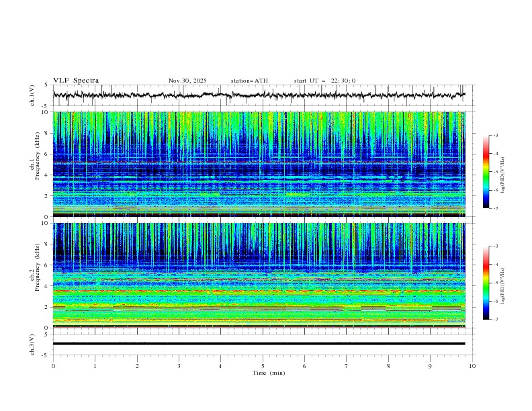Click the time axis tick label "2"
Viewport: 532px width, 411px height.
click(x=137, y=366)
